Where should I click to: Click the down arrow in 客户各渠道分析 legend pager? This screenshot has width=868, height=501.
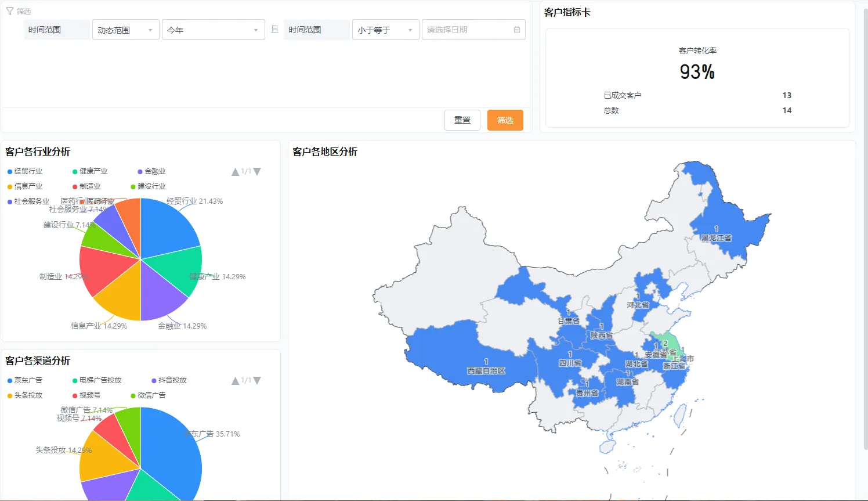click(x=257, y=380)
